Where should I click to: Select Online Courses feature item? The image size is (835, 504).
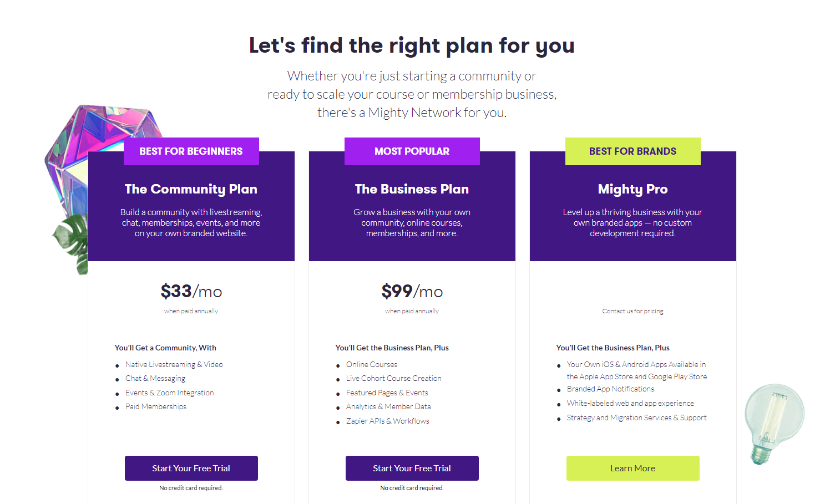click(371, 364)
